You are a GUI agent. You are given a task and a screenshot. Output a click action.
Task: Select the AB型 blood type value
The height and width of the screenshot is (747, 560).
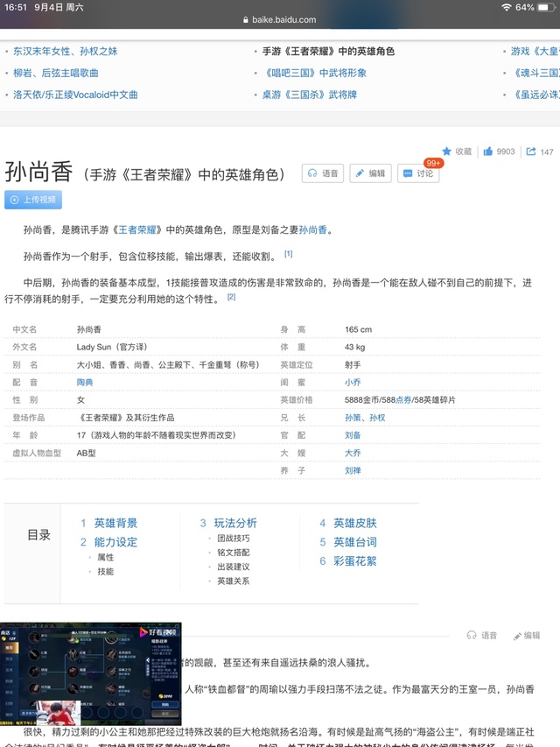[87, 453]
